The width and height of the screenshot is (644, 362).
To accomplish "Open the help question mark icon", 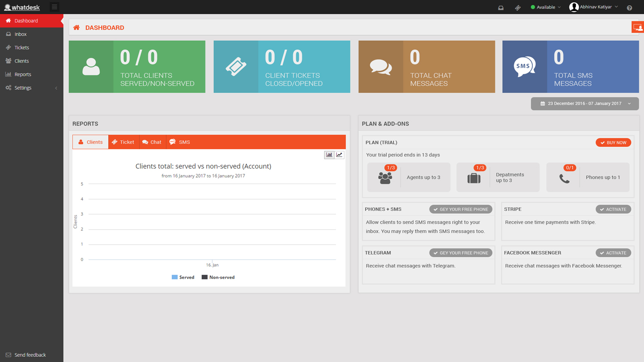I will click(x=629, y=7).
